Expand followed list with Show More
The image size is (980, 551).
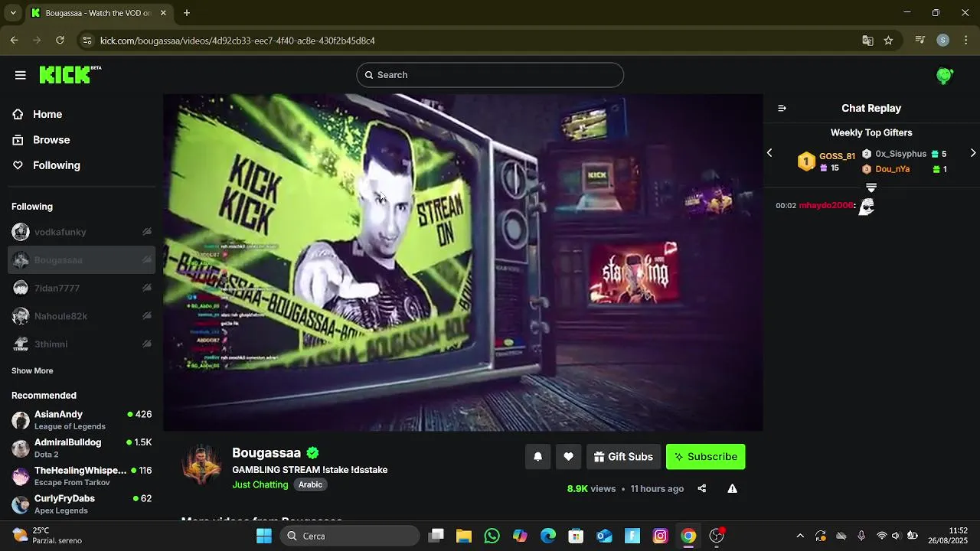32,370
